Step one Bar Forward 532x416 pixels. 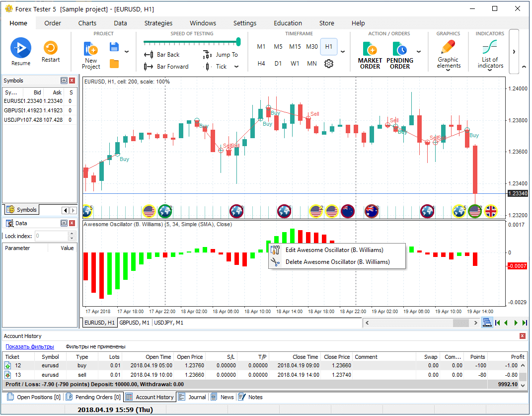click(166, 67)
